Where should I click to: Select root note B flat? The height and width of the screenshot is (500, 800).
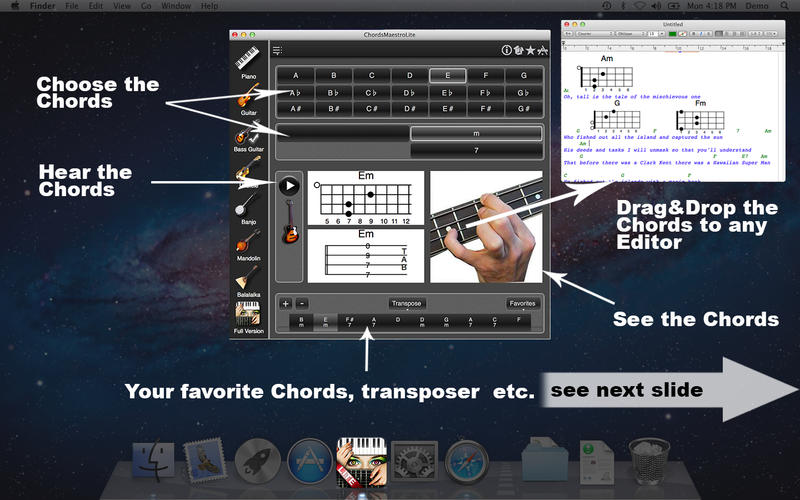[x=333, y=93]
